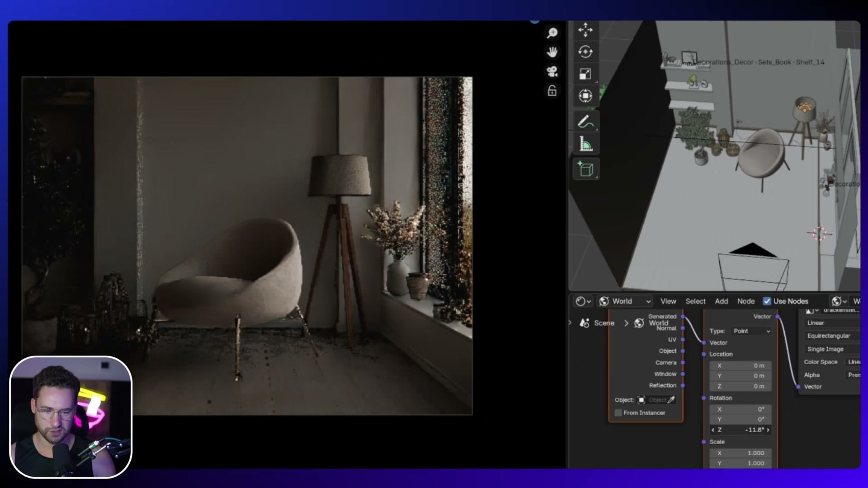Open the World shader type dropdown

(626, 301)
